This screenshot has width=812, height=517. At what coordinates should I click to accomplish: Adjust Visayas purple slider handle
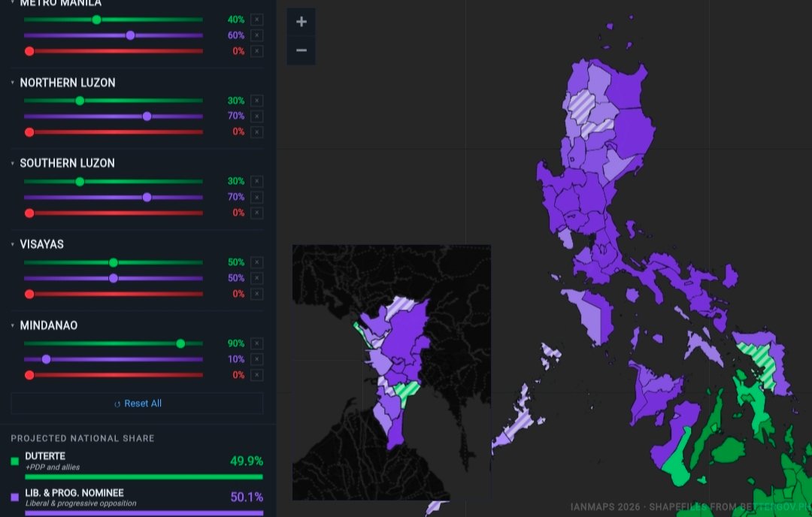point(114,278)
